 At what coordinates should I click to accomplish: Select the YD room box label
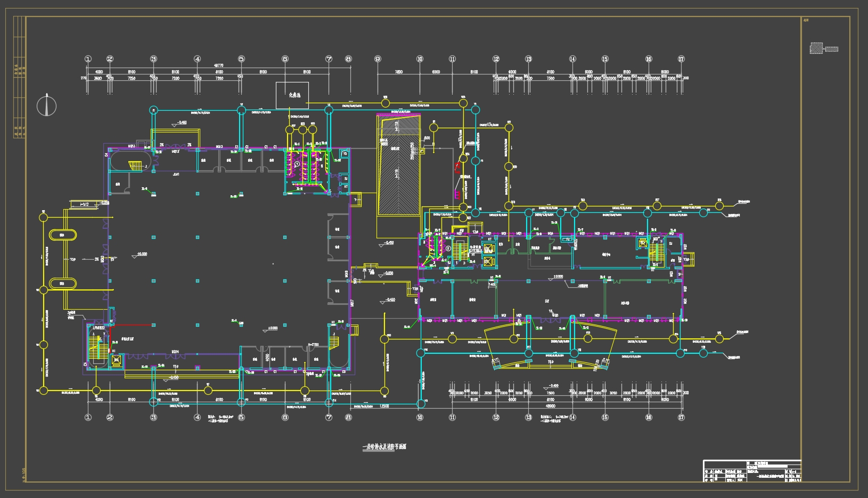tap(345, 154)
